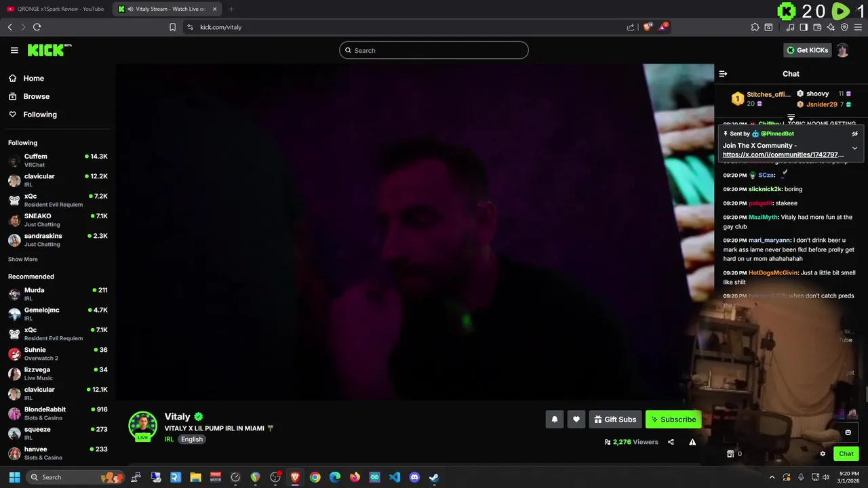
Task: Click the Get KICKs button
Action: click(807, 50)
